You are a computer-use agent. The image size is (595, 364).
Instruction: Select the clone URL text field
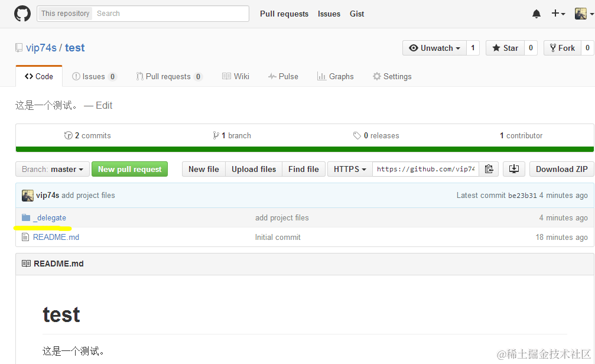(x=426, y=169)
